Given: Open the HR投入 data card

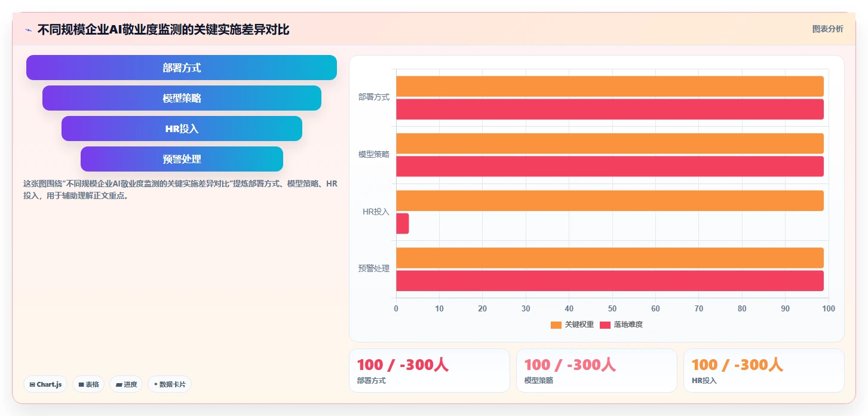Looking at the screenshot, I should (763, 371).
